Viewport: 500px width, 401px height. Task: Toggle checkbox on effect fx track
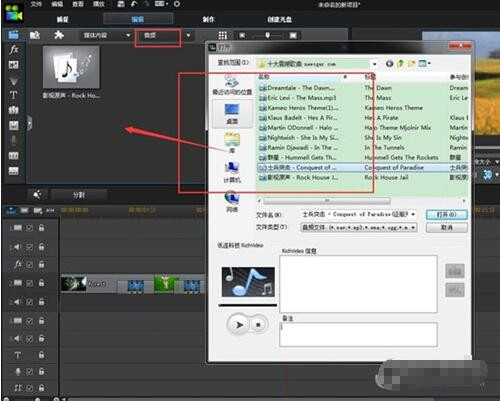tap(30, 265)
